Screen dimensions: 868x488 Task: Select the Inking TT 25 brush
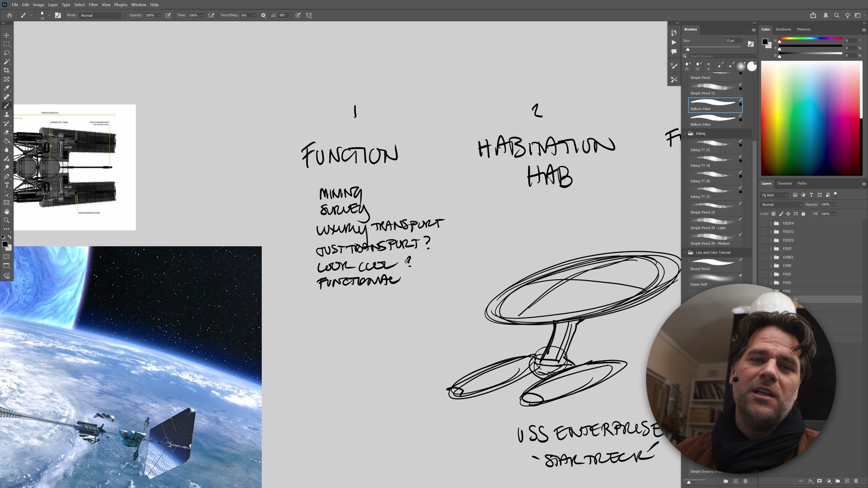[714, 145]
